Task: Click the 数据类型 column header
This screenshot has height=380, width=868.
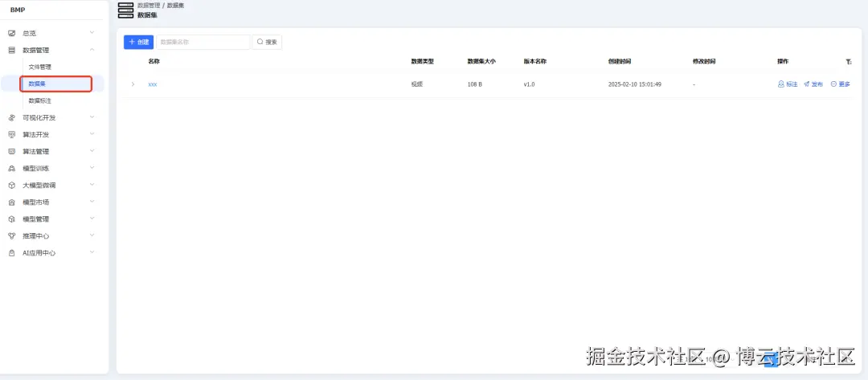Action: 423,61
